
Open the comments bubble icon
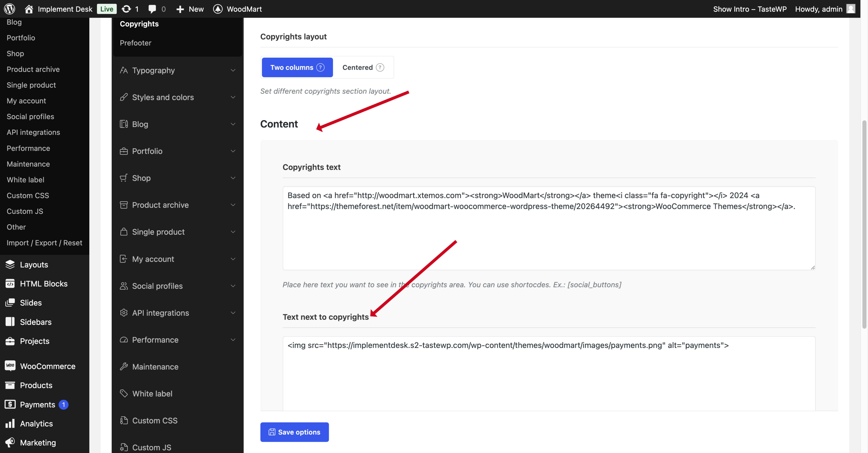(x=152, y=9)
